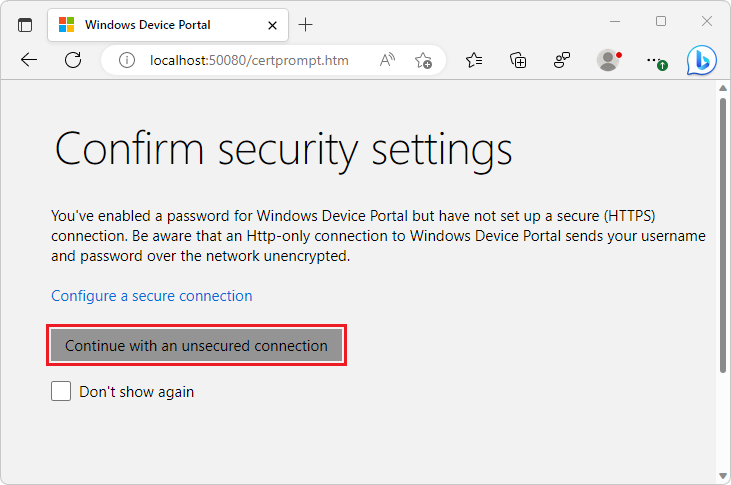Screen dimensions: 731x485
Task: Refresh the current page
Action: coord(73,60)
